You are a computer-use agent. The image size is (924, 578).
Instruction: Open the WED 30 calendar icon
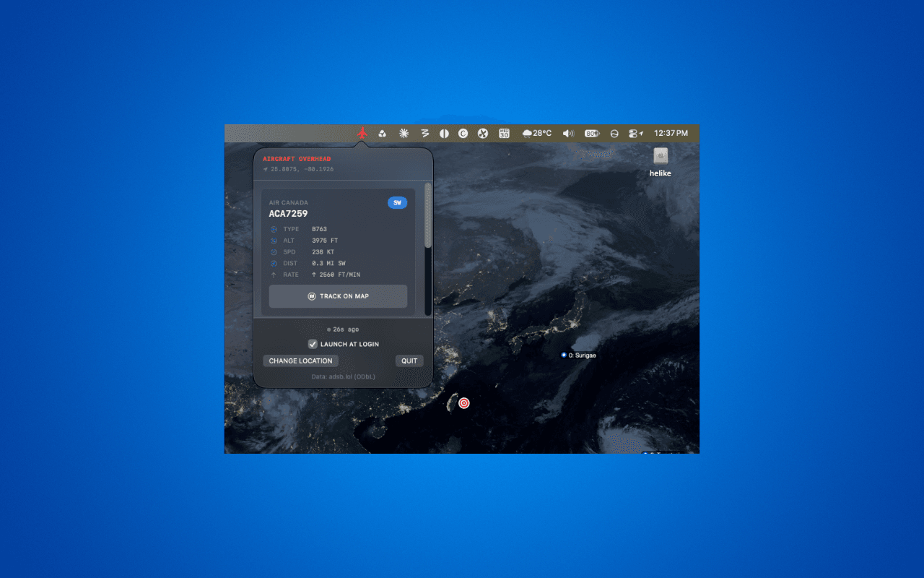[x=504, y=133]
